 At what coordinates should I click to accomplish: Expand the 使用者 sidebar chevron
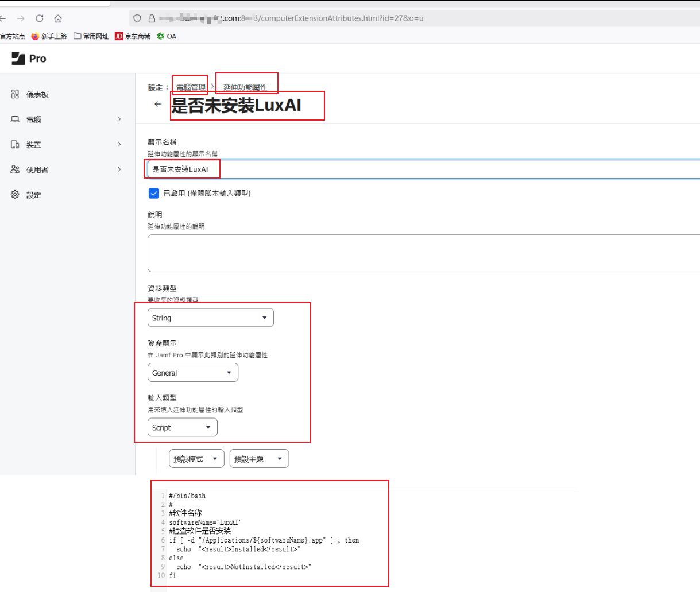point(119,169)
